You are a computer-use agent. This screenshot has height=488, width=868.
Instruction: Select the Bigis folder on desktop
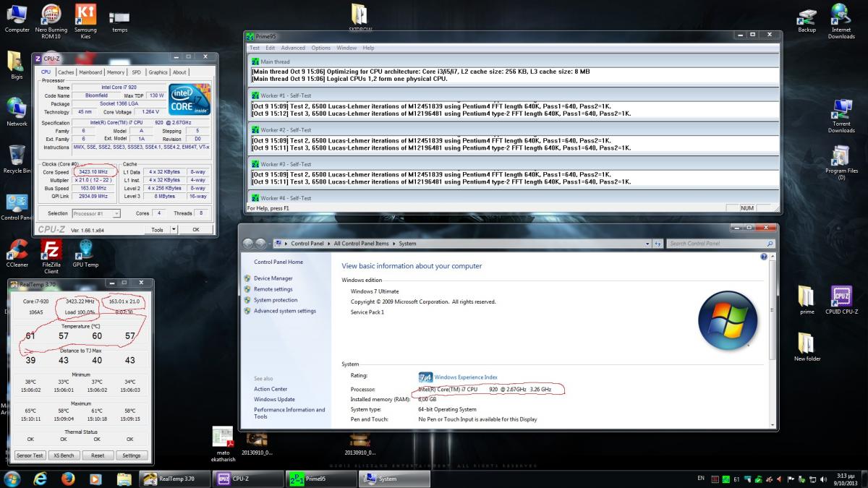[x=16, y=65]
